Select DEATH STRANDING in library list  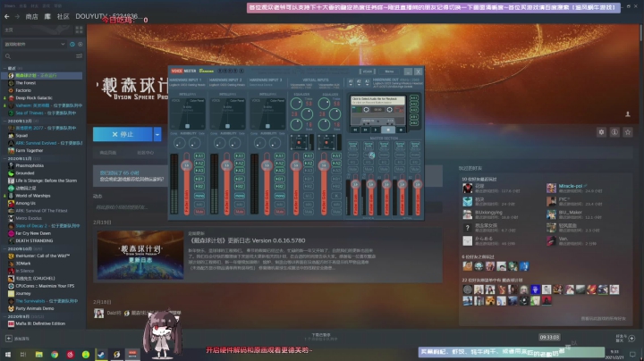coord(34,240)
